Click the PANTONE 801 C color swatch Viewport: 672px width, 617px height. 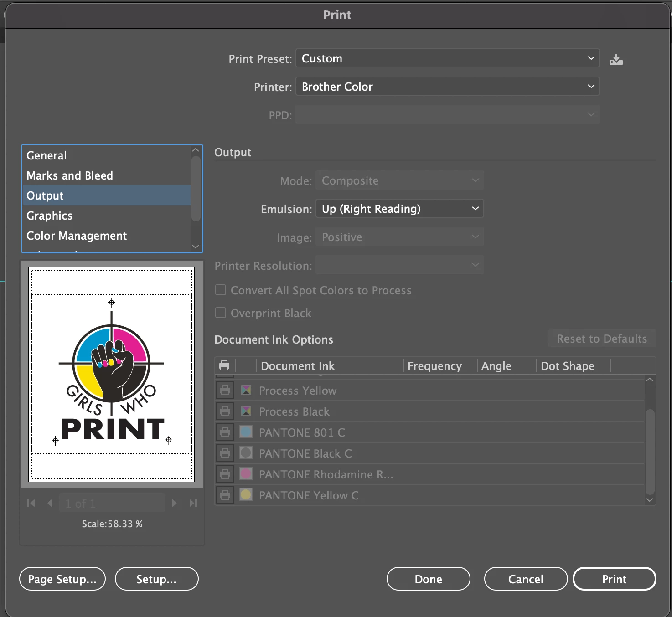pyautogui.click(x=246, y=432)
